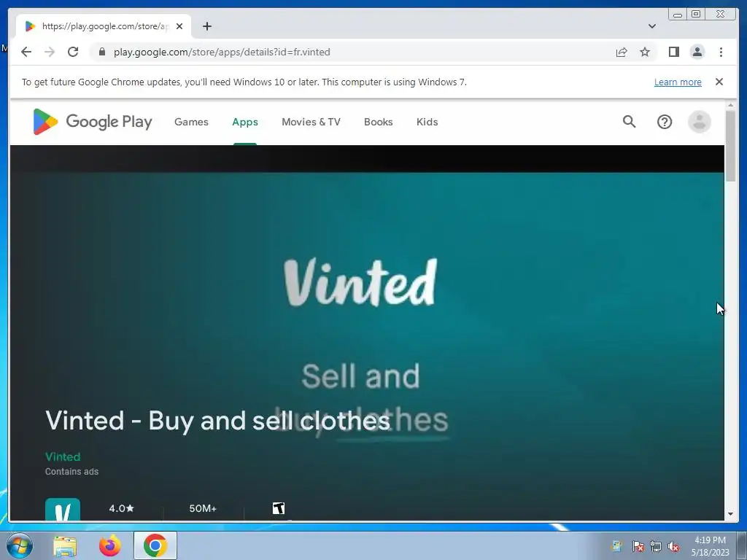
Task: Click the 50M+ downloads count
Action: pos(203,508)
